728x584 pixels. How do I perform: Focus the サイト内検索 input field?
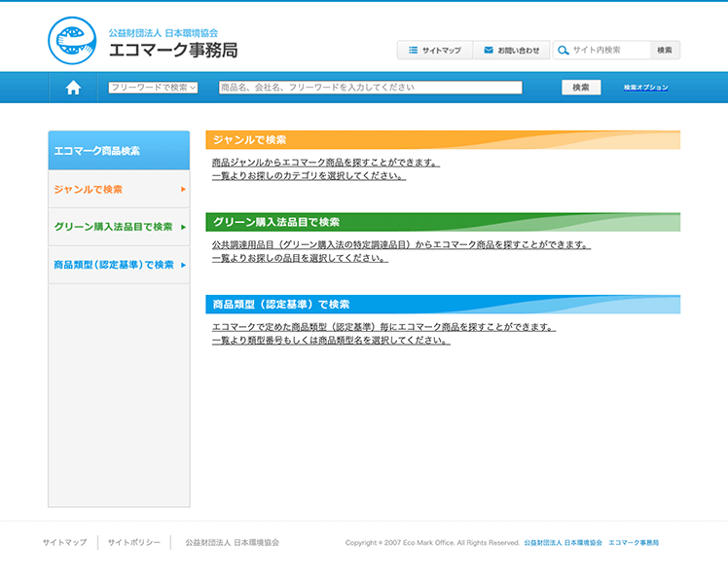tap(608, 50)
